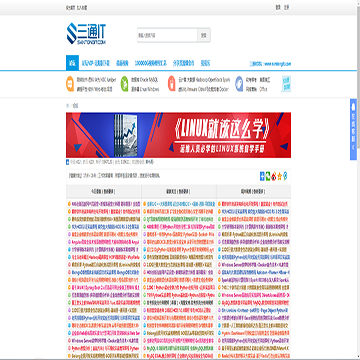
Task: Click the green share icon in the announcement bar
Action: click(x=268, y=176)
